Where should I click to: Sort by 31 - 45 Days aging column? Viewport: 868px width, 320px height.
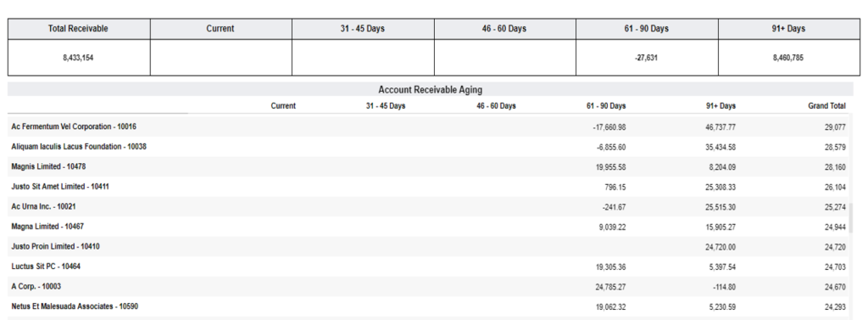(386, 106)
